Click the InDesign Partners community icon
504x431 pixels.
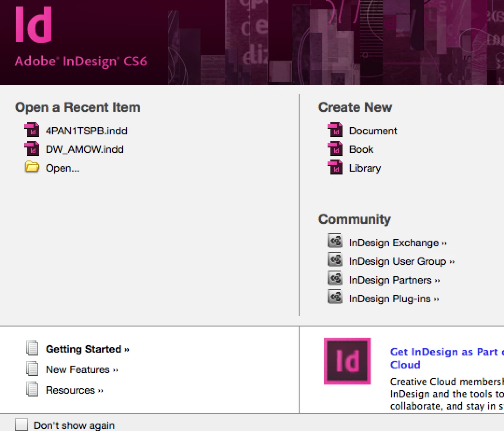[x=335, y=278]
